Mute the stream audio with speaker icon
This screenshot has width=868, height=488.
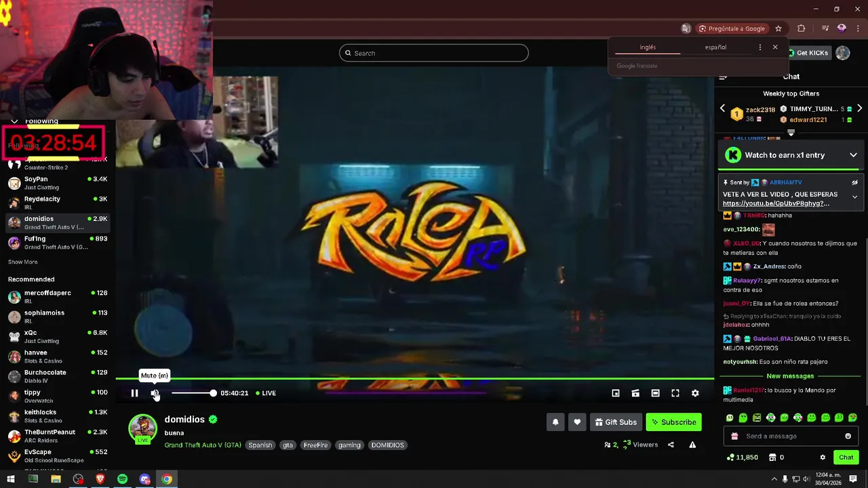[x=155, y=393]
